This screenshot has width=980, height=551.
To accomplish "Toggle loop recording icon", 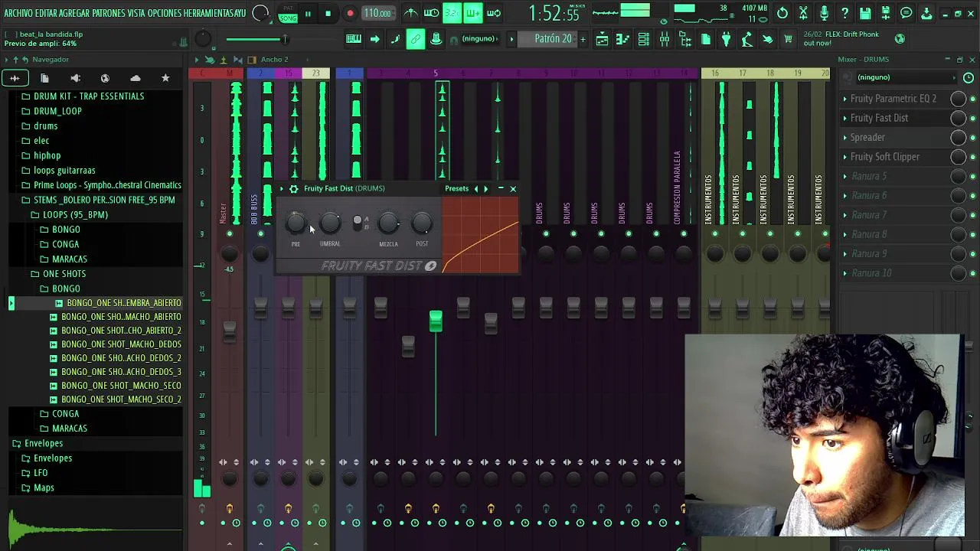I will [494, 13].
